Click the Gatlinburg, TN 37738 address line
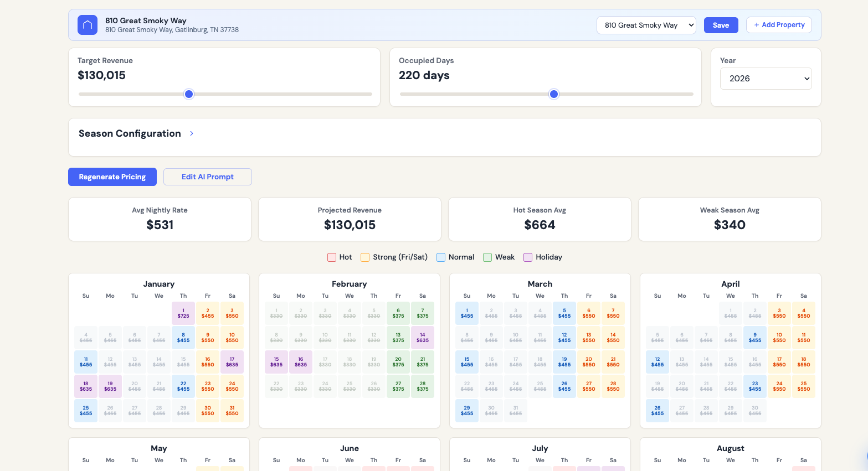868x471 pixels. (x=172, y=30)
